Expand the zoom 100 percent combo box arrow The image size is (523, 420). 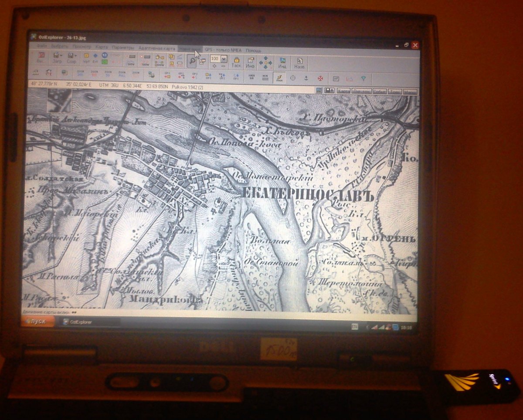pos(223,58)
